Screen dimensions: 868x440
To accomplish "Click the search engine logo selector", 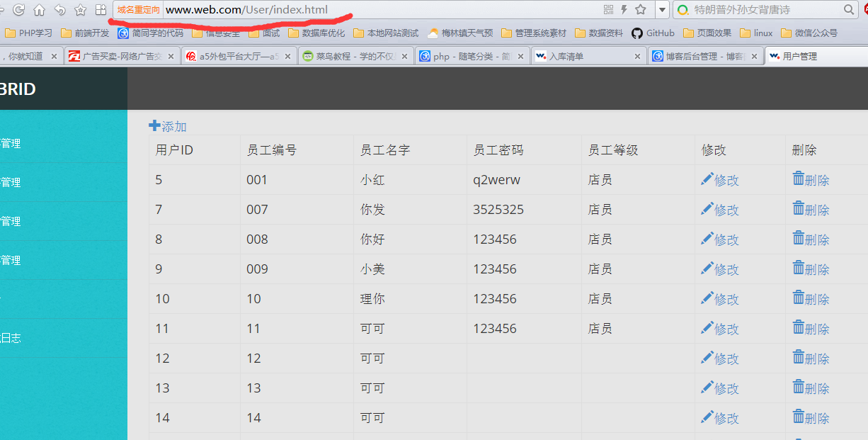I will click(x=683, y=10).
